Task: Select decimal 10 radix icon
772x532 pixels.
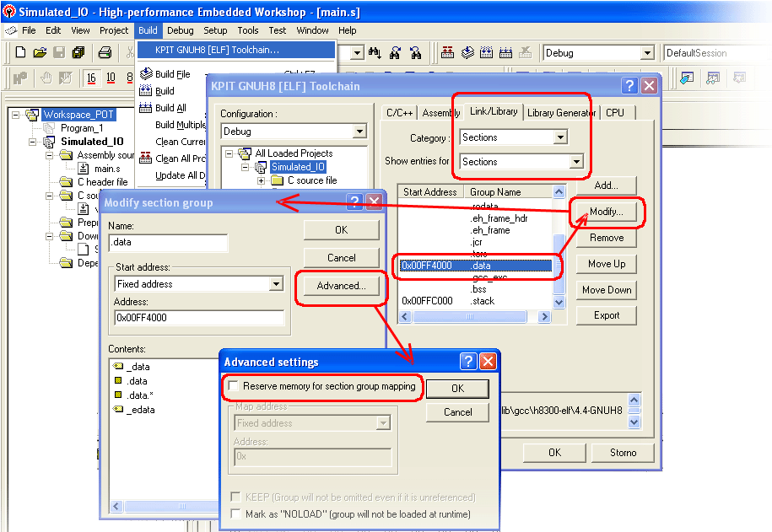Action: click(x=111, y=78)
